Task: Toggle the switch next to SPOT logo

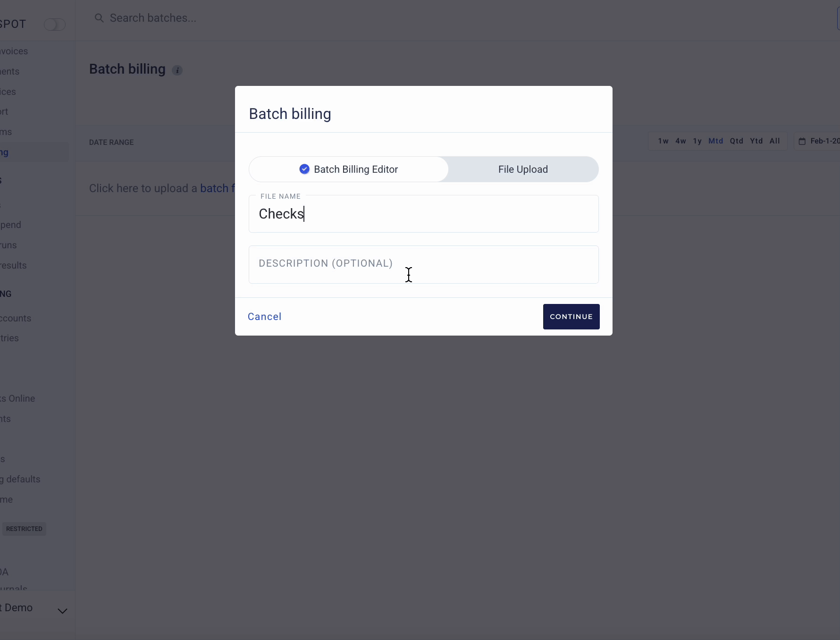Action: [54, 25]
